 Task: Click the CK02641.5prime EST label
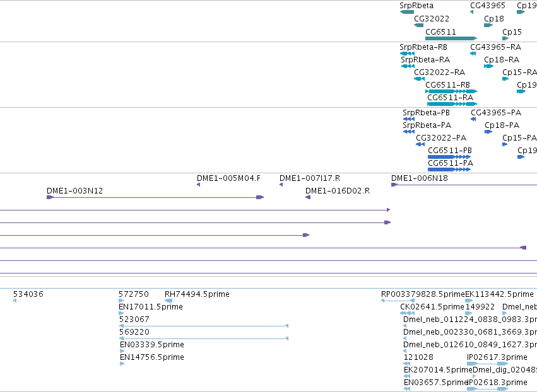point(432,307)
